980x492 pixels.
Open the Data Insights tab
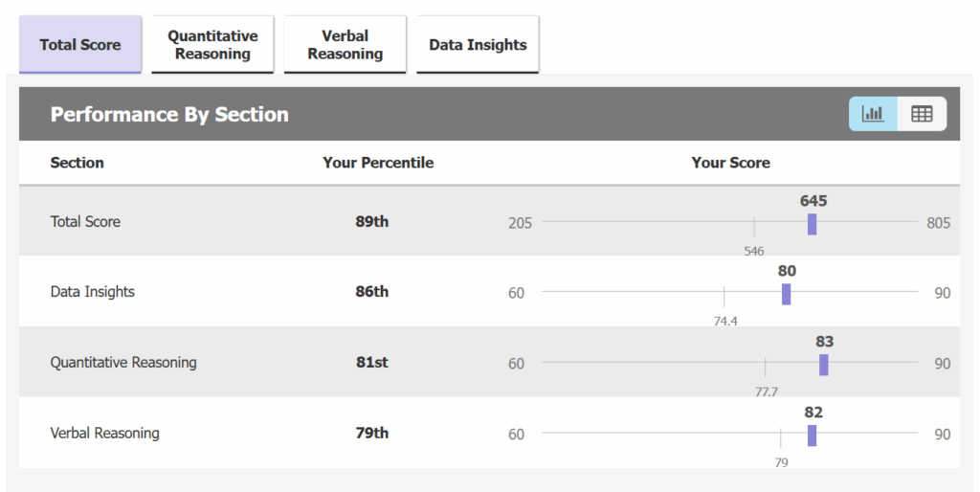pos(478,44)
